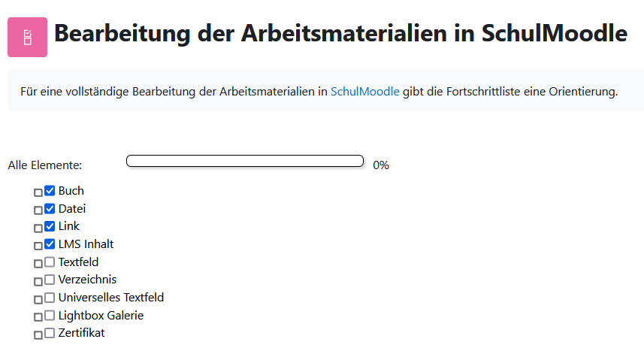The height and width of the screenshot is (345, 644).
Task: Disable the Link checkbox
Action: click(50, 226)
